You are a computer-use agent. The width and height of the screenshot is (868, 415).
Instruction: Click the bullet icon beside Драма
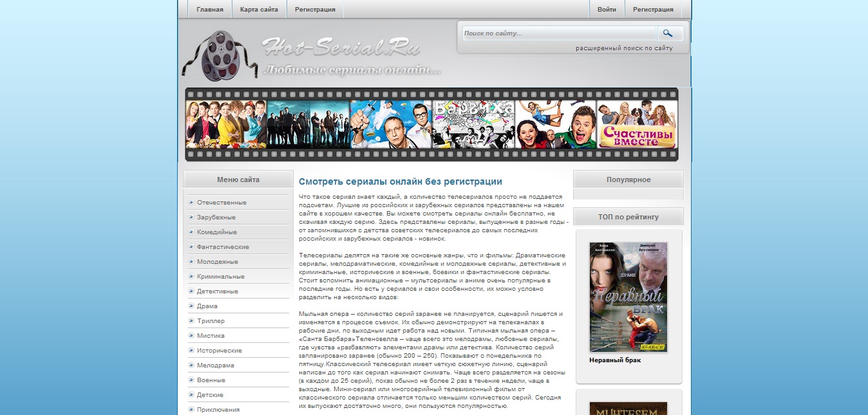click(191, 306)
